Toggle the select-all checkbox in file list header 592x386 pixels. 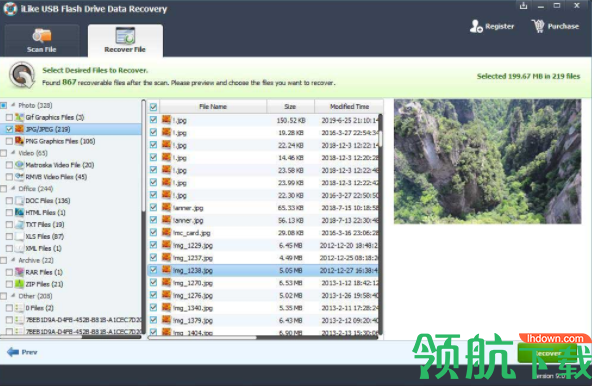click(153, 107)
